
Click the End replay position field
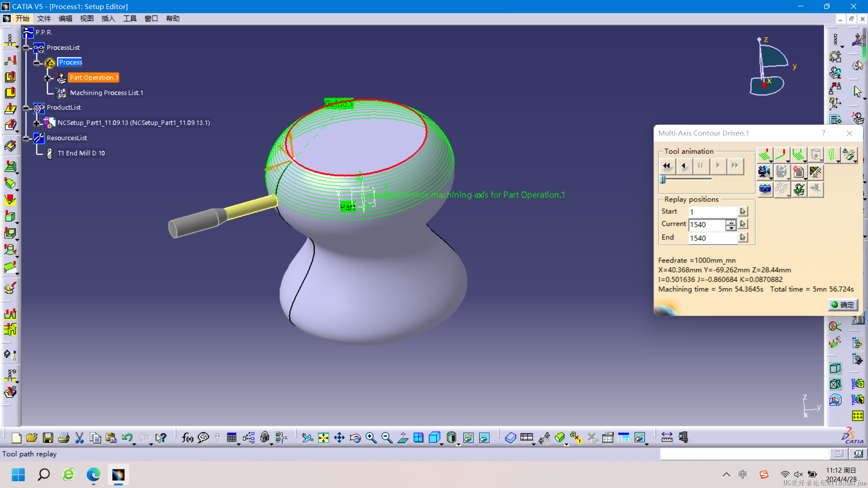tap(713, 238)
